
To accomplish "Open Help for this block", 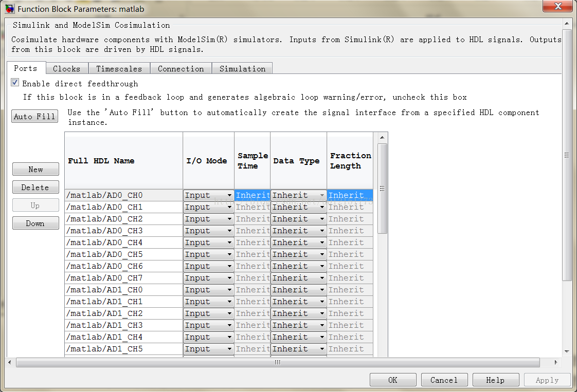I will [496, 380].
